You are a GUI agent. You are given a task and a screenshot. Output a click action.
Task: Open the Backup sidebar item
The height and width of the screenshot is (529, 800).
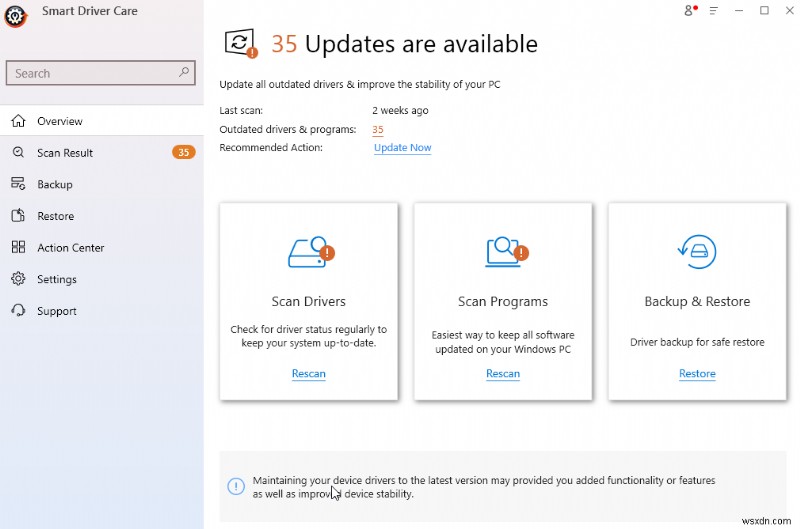[x=55, y=184]
